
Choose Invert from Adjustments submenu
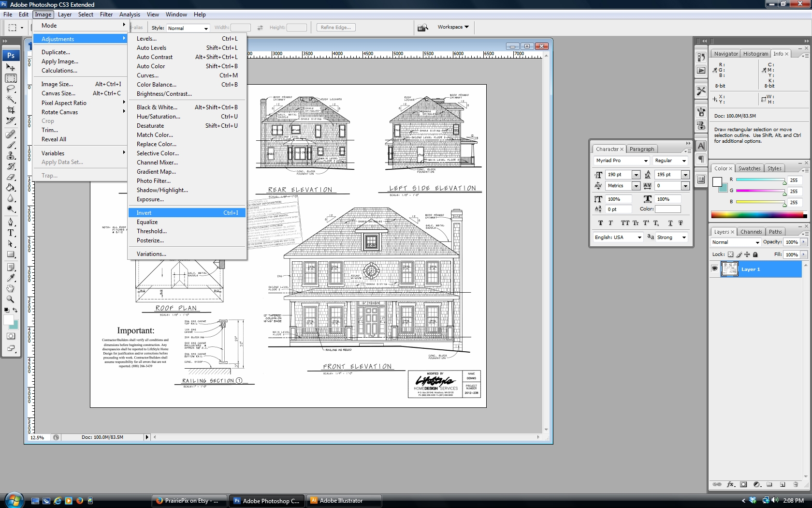click(x=187, y=213)
